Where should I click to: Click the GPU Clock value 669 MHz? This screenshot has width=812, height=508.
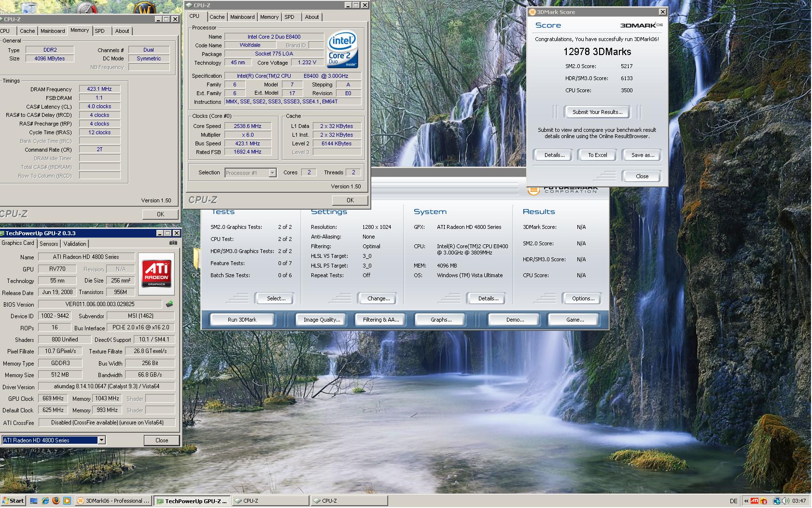tap(53, 398)
